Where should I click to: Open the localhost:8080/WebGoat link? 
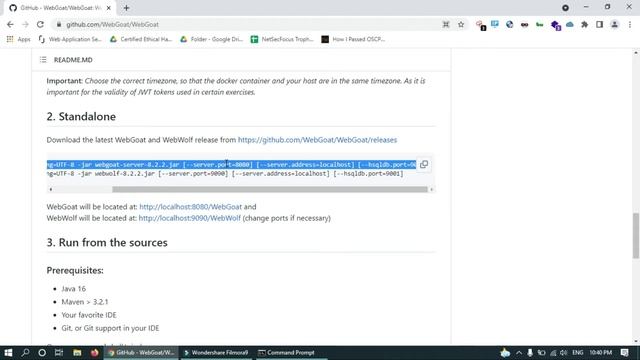coord(191,207)
